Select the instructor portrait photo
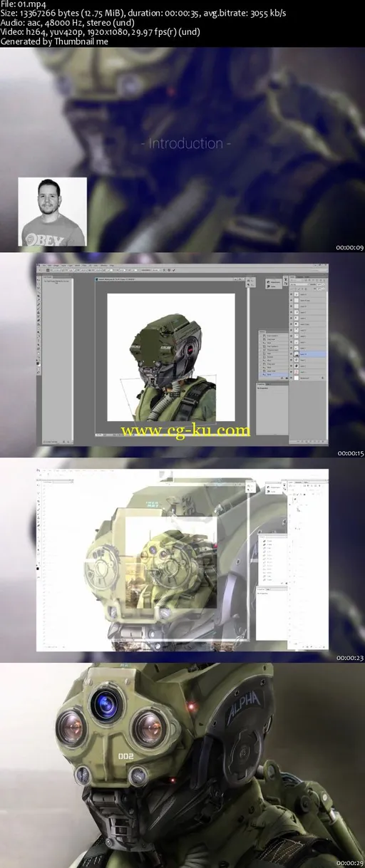Image resolution: width=365 pixels, height=868 pixels. point(52,212)
